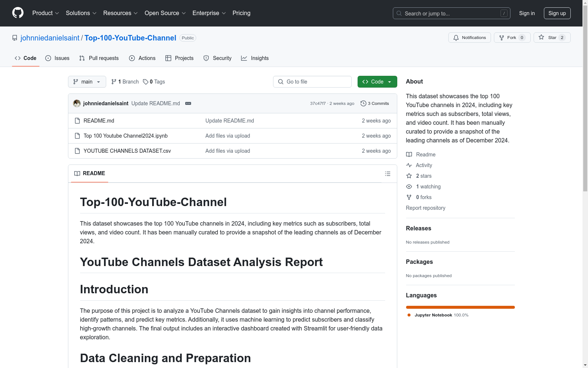Open the Activity link in About

419,165
